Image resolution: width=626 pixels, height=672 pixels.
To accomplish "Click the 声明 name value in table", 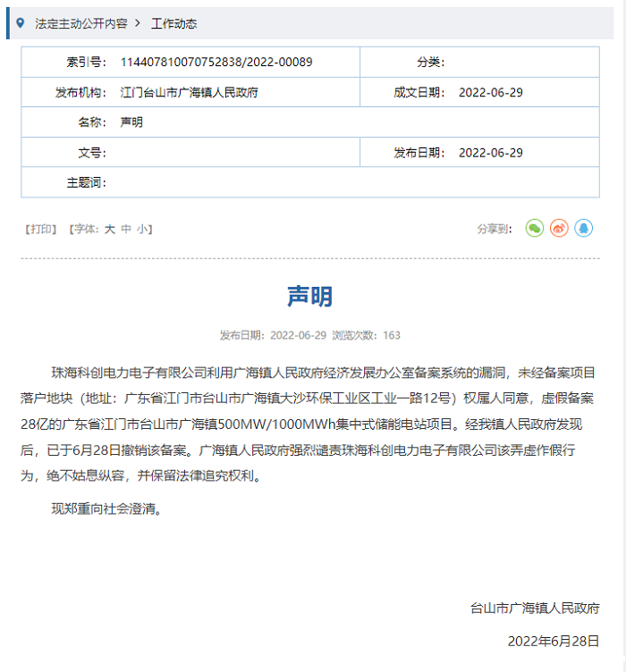I will pos(131,122).
